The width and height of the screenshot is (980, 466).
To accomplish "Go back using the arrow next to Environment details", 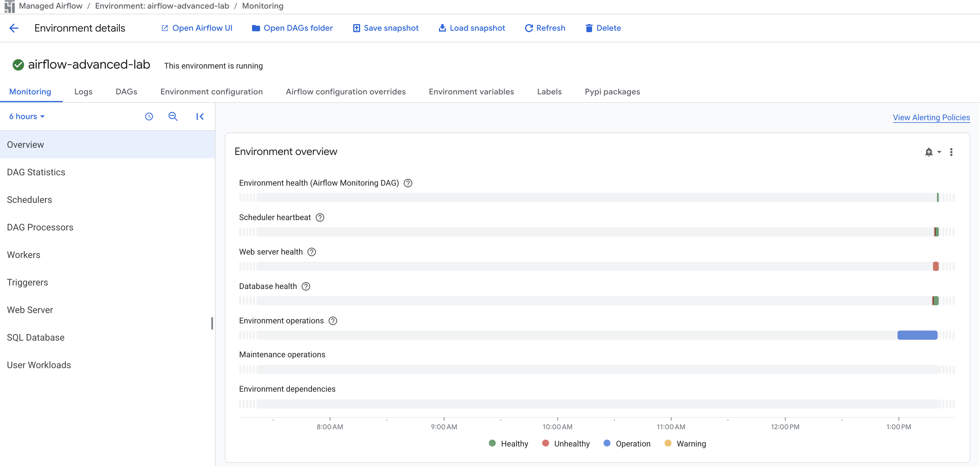I will [x=14, y=28].
